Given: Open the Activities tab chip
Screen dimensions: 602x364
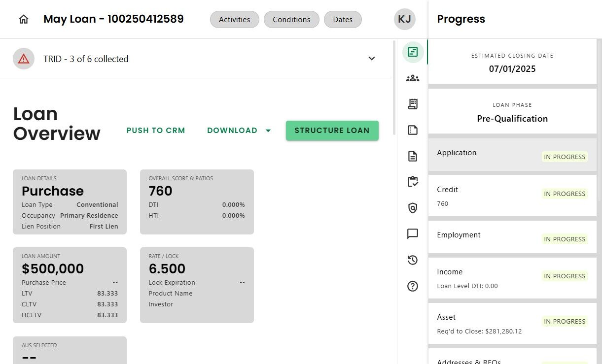Looking at the screenshot, I should click(x=234, y=20).
